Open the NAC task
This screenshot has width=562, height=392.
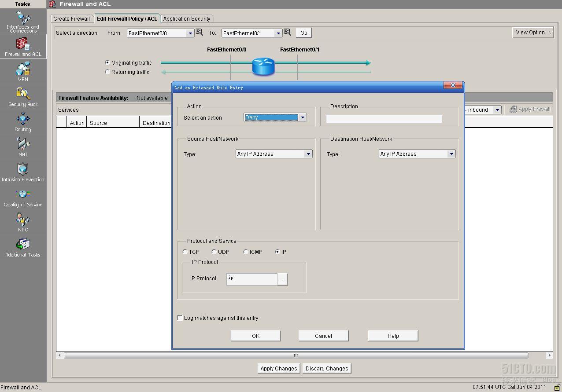(23, 222)
